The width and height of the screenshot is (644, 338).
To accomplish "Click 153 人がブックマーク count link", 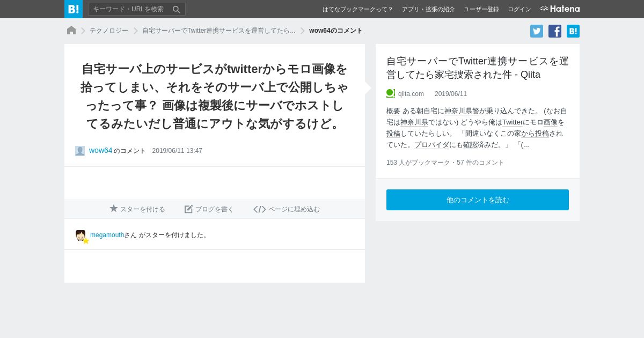I will (419, 163).
